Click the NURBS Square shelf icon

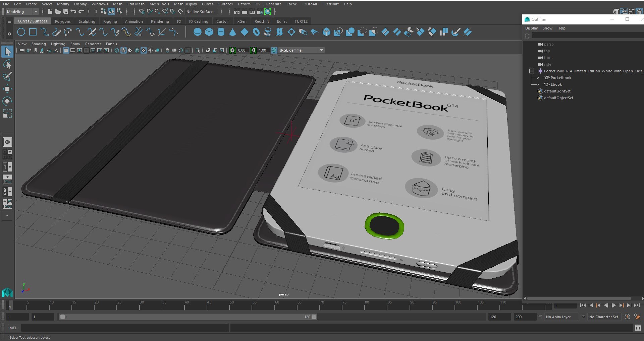pos(33,32)
